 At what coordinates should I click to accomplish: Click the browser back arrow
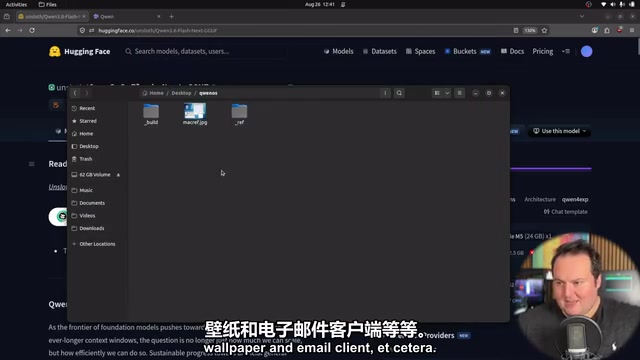8,30
